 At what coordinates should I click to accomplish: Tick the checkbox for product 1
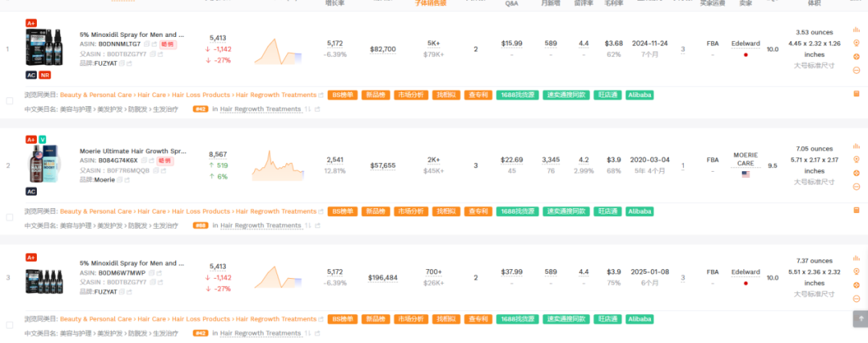(10, 101)
